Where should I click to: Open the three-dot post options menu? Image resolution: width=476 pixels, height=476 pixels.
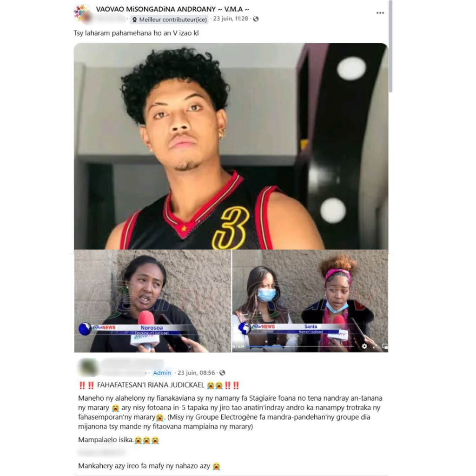pos(380,13)
